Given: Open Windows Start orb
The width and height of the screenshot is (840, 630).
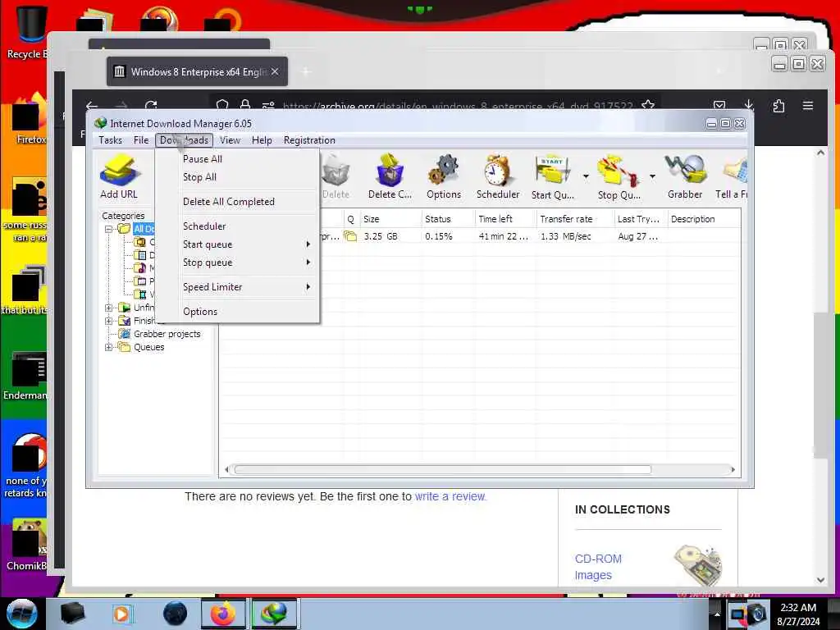Looking at the screenshot, I should (x=21, y=614).
